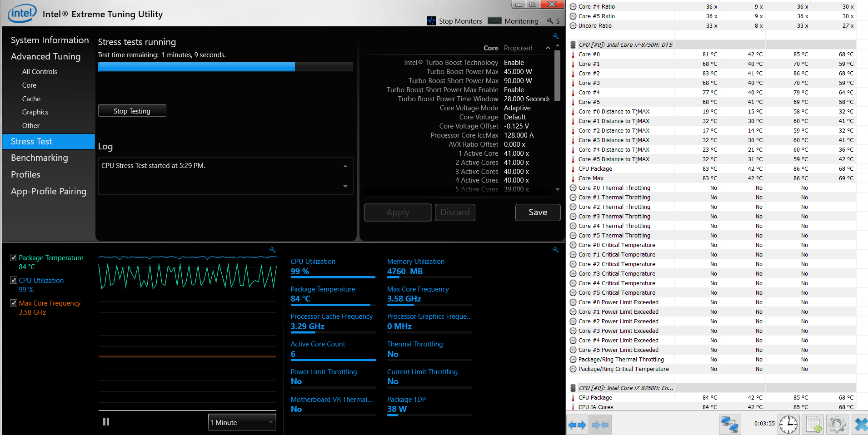Click circle icon of Package/Ring Thermal Throttling row
Image resolution: width=868 pixels, height=435 pixels.
573,359
